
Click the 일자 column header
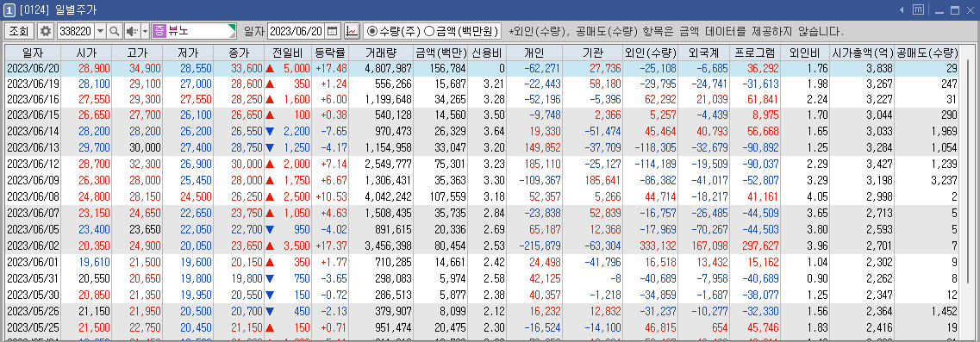coord(33,53)
